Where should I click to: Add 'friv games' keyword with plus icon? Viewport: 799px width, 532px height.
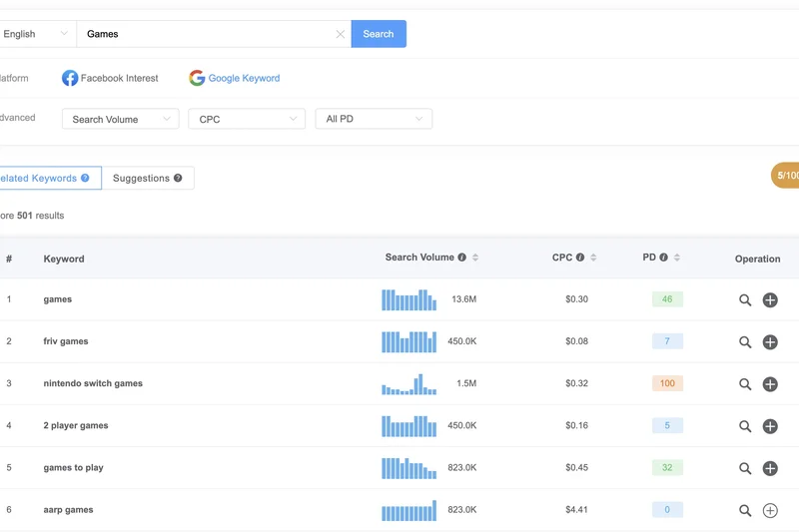(770, 342)
